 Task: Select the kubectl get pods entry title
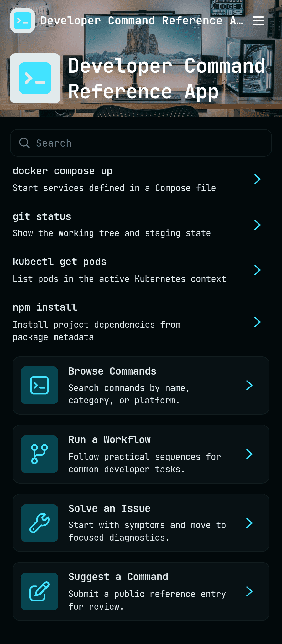60,262
